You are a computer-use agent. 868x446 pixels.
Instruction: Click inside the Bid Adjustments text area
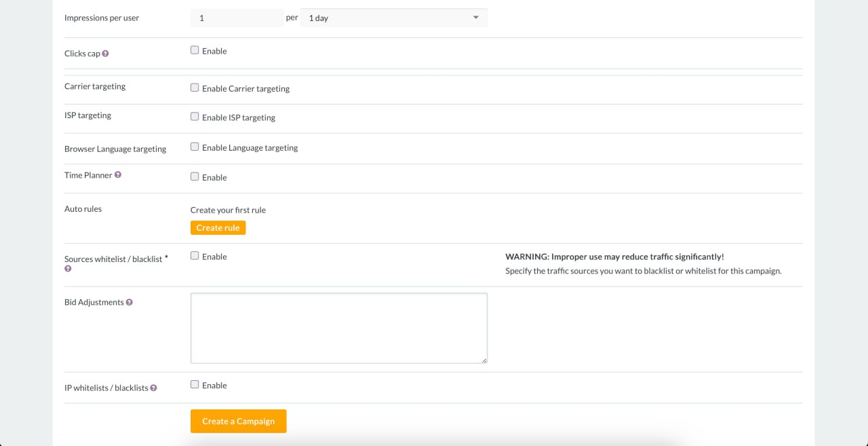[x=338, y=328]
